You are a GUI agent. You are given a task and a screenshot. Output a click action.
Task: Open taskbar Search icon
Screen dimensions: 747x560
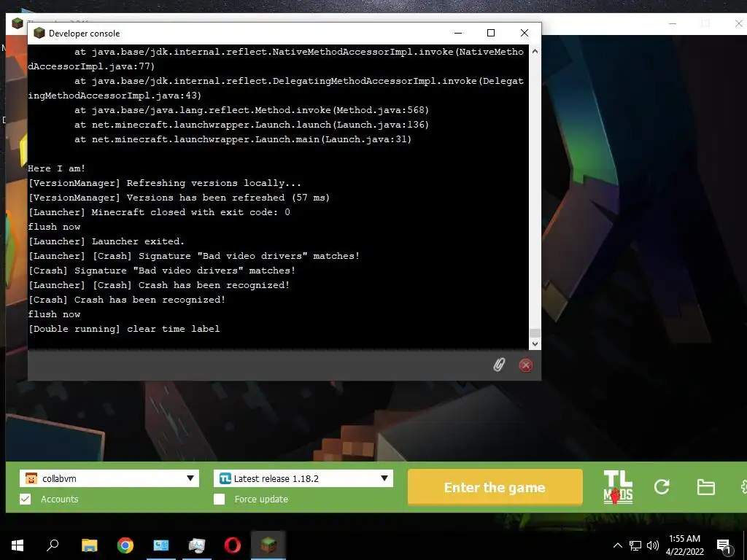click(53, 545)
